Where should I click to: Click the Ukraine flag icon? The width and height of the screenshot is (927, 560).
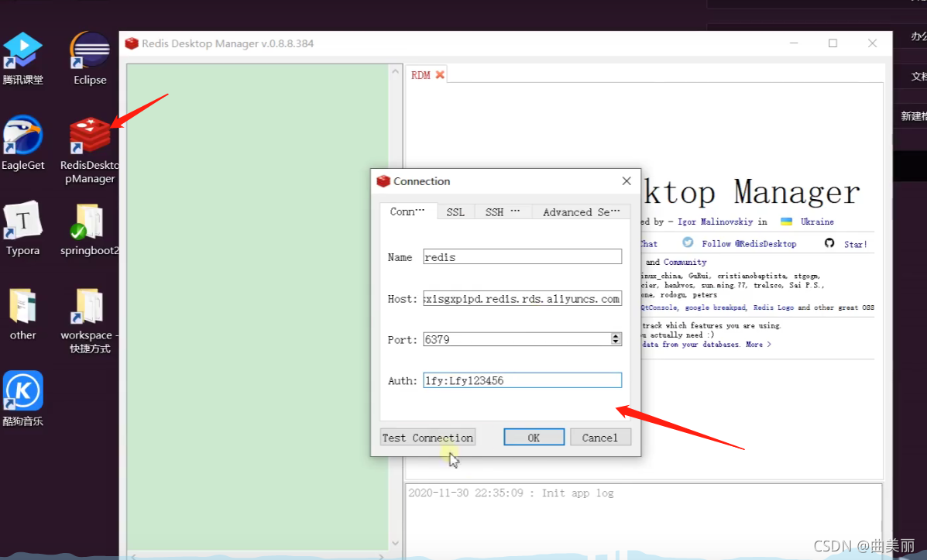click(786, 222)
